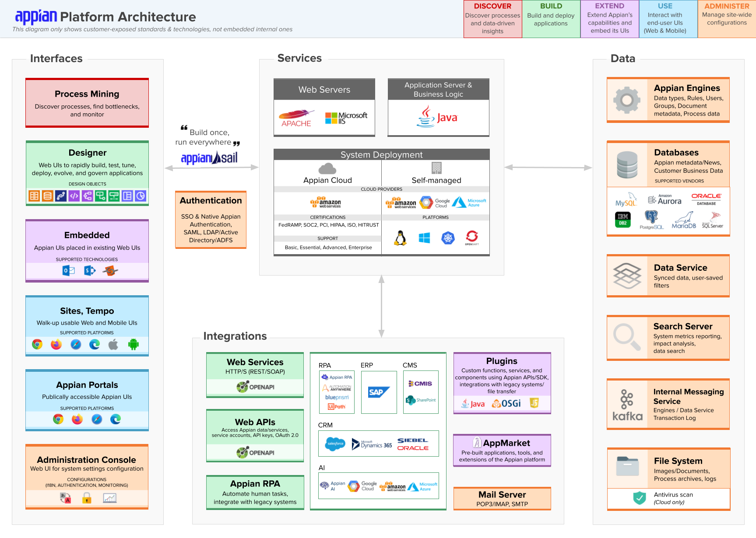Click the monitoring chart icon in Administration Console
Image resolution: width=756 pixels, height=538 pixels.
point(109,498)
